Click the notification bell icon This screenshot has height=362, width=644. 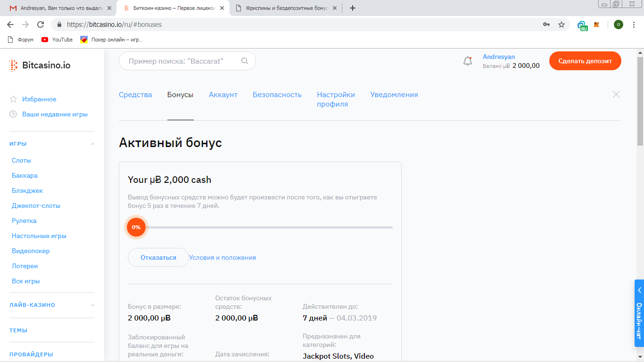click(x=468, y=61)
